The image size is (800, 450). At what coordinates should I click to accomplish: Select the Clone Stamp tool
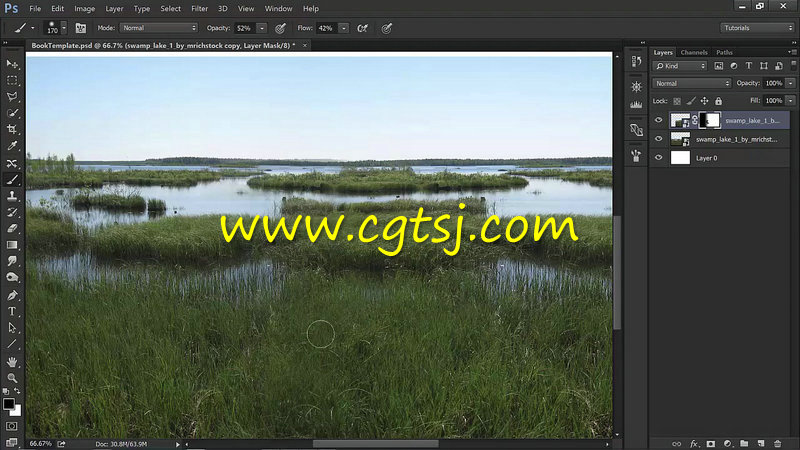(12, 196)
